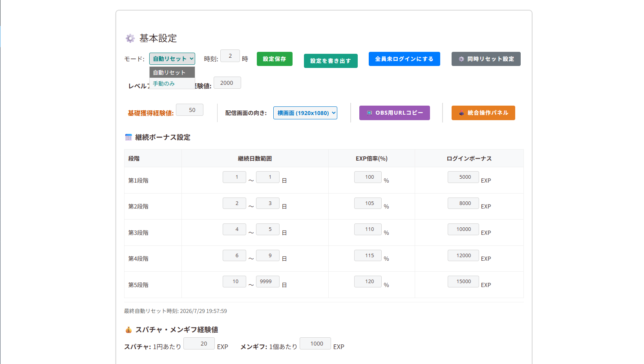
Task: Click 第3段階 login bonus input showing 10000
Action: (x=463, y=229)
